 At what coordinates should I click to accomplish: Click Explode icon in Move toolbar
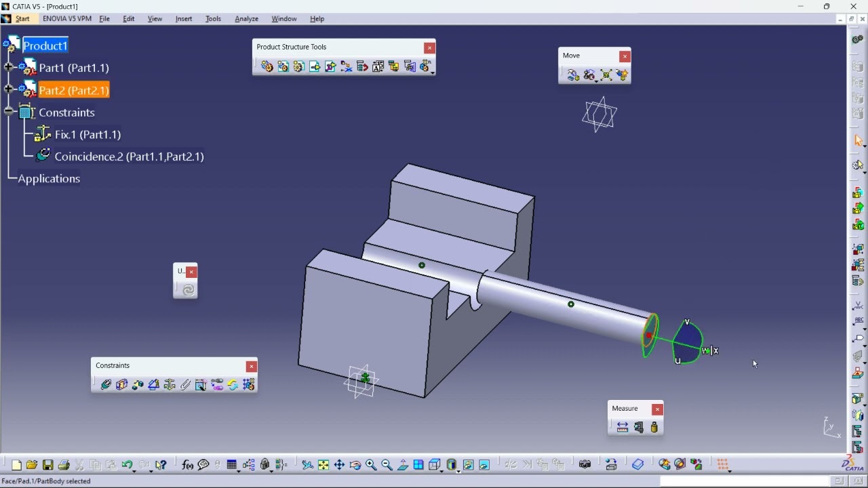point(606,75)
